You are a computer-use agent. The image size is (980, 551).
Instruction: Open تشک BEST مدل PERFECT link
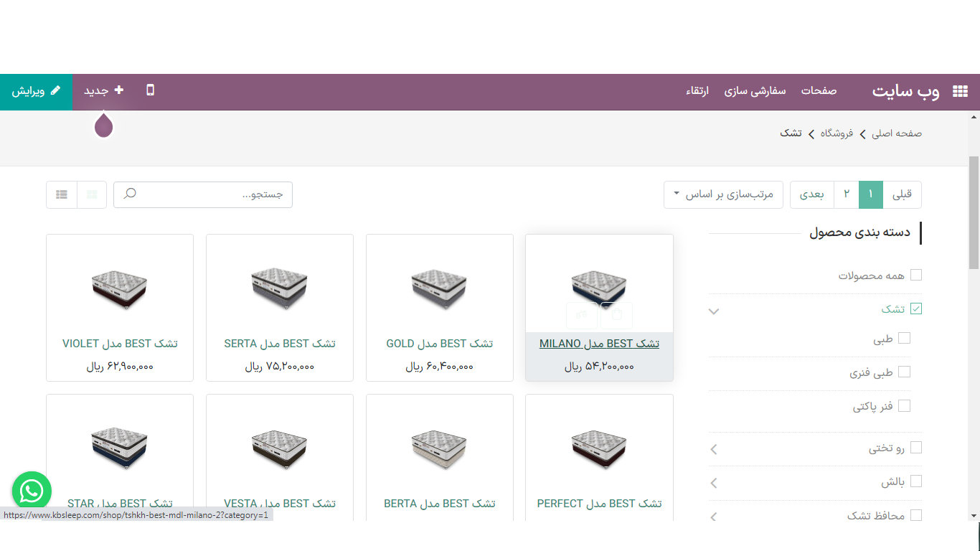(x=599, y=504)
